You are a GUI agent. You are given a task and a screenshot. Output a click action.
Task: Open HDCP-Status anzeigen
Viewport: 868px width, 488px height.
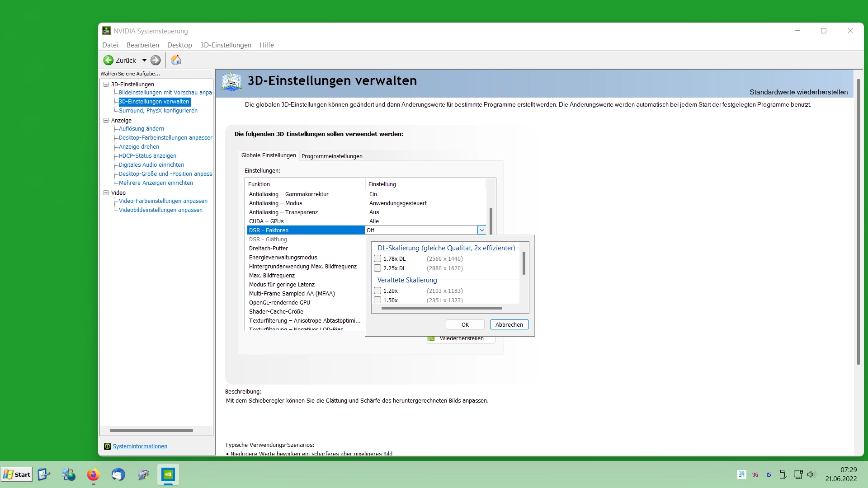pyautogui.click(x=147, y=156)
